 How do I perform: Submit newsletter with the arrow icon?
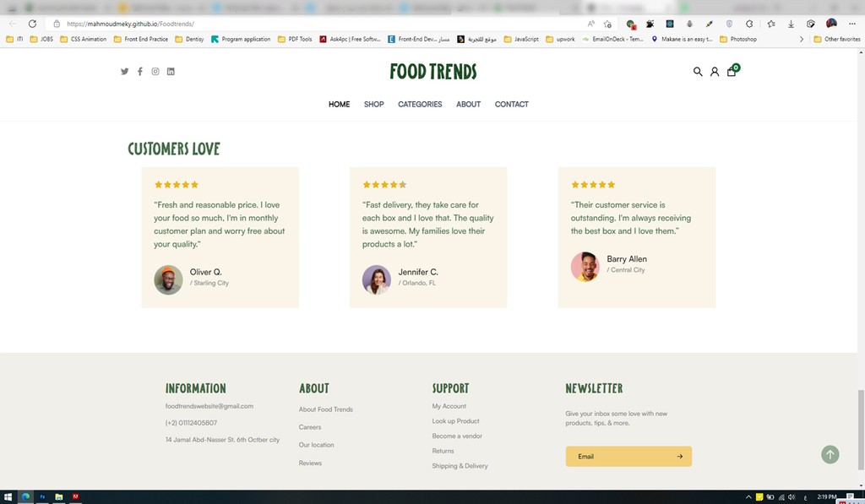680,456
